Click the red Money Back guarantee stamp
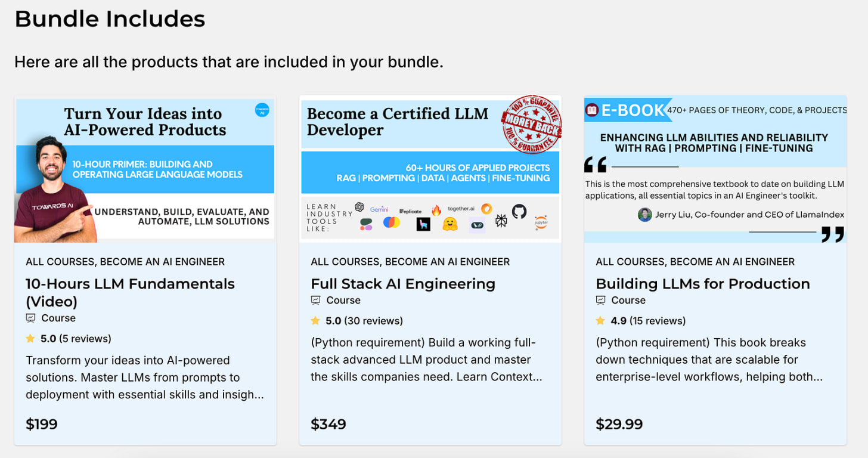The image size is (868, 458). click(532, 124)
